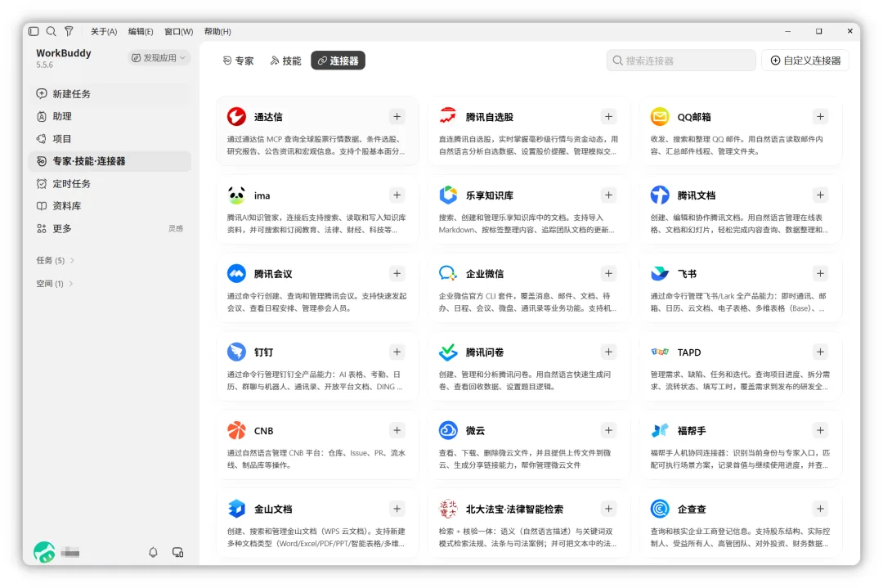This screenshot has width=883, height=588.
Task: Click the 灵感 label in sidebar
Action: point(176,229)
